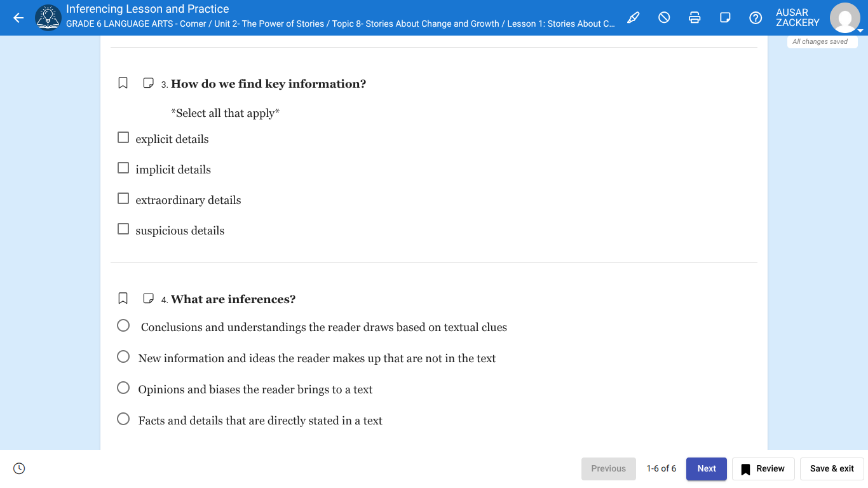This screenshot has width=868, height=488.
Task: Open the user profile dropdown
Action: tap(844, 17)
